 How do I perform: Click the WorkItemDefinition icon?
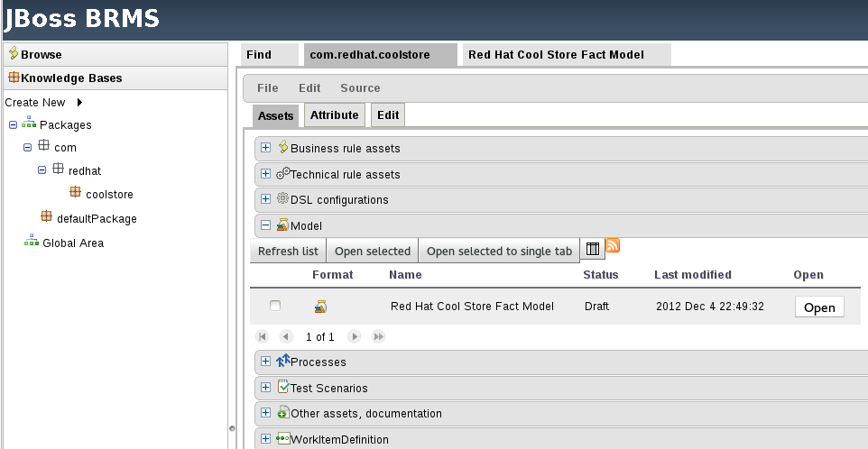283,438
